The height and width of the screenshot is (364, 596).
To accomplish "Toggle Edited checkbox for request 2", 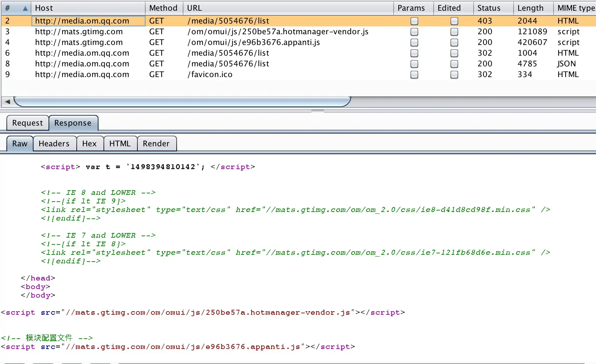I will click(x=454, y=21).
